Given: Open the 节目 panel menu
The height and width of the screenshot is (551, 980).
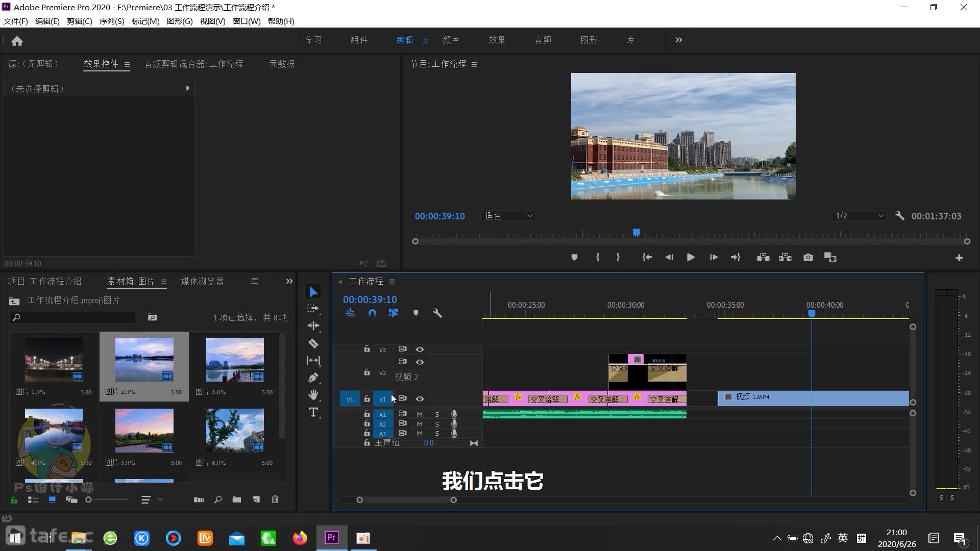Looking at the screenshot, I should (474, 64).
